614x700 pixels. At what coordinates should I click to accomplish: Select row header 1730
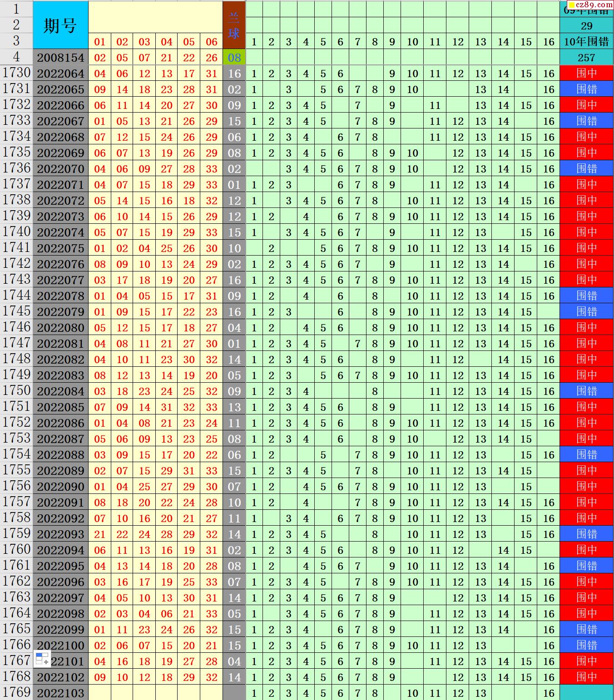pos(16,73)
